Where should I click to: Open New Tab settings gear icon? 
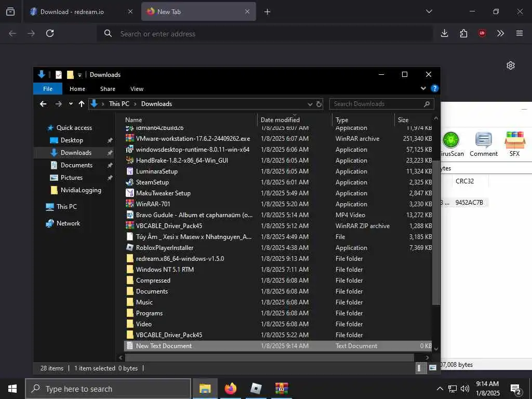coord(511,65)
